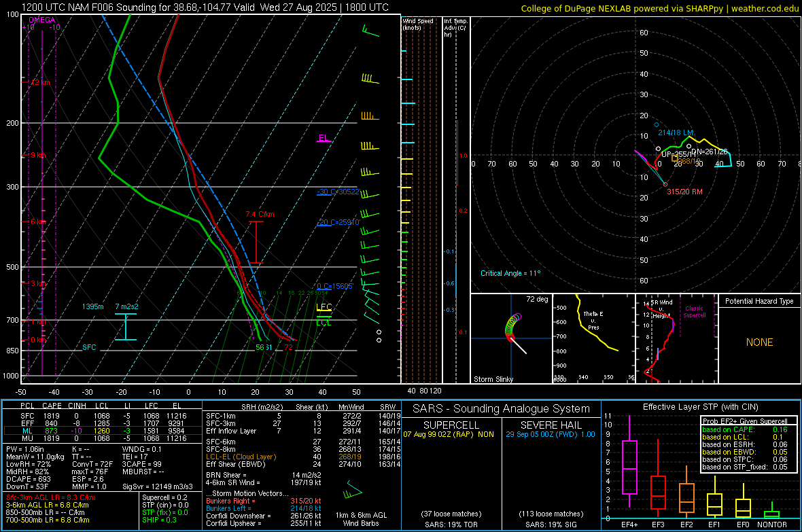
Task: Click the 214/18 LM hodograph label
Action: click(x=675, y=132)
